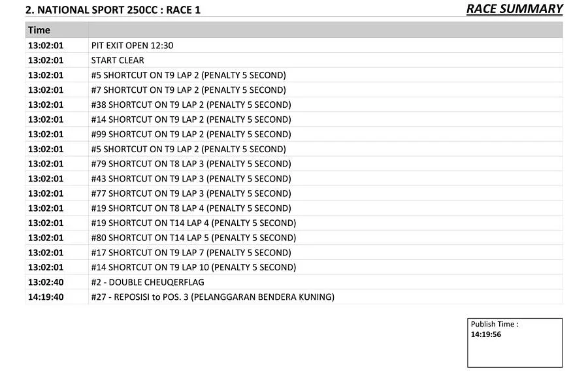Select the #7 shortcut T9 lap 2 entry
588x371 pixels.
click(188, 90)
